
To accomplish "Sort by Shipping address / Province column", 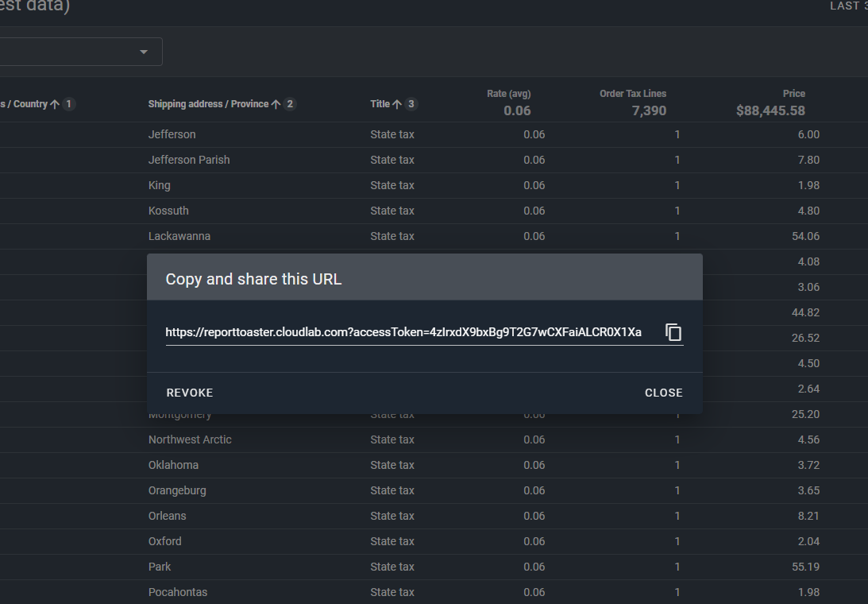I will click(210, 104).
